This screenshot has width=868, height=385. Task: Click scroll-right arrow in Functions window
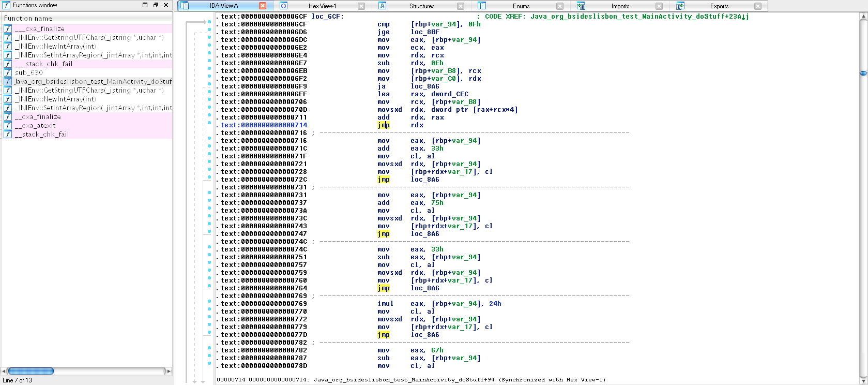point(167,371)
